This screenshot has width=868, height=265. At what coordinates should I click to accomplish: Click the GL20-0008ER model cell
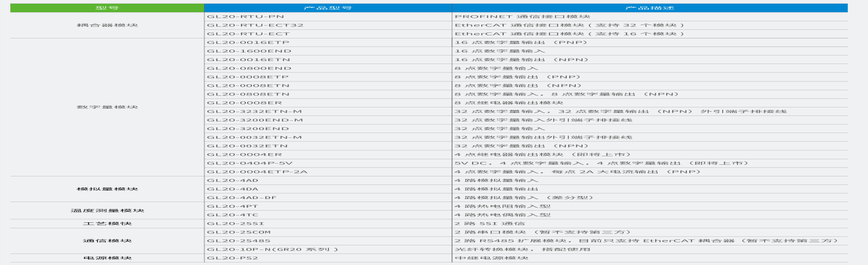pos(328,103)
